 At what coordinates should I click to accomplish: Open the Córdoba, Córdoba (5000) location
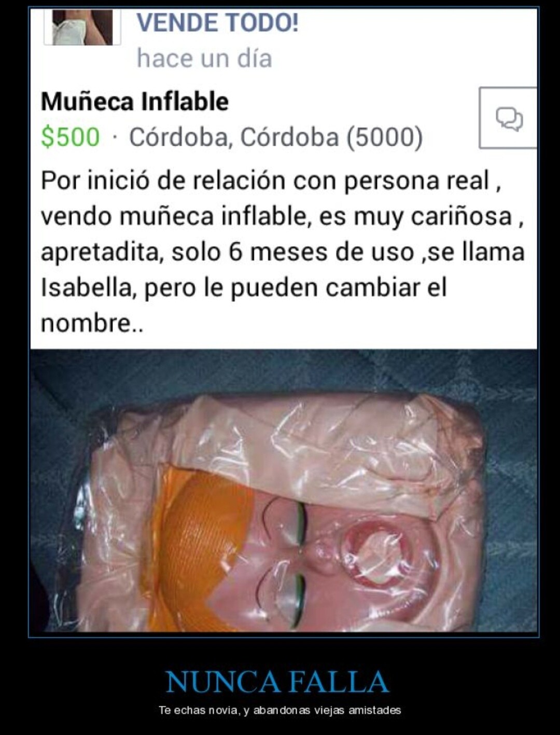point(276,137)
